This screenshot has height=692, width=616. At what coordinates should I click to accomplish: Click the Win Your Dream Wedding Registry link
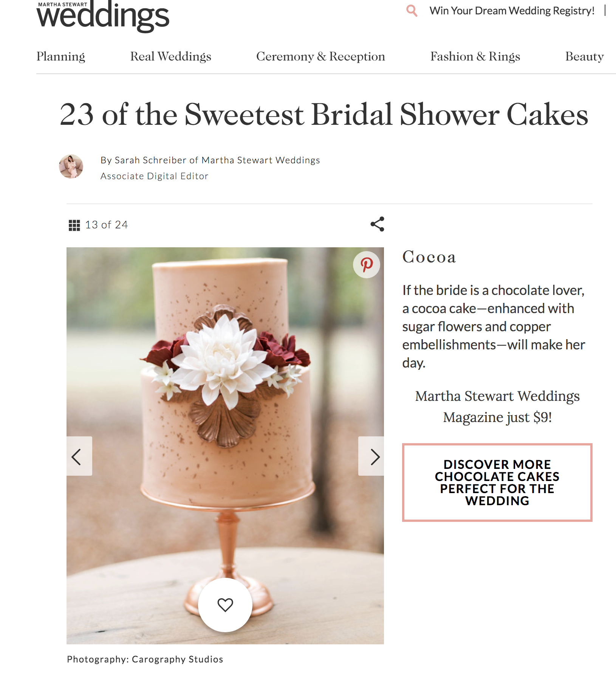(x=512, y=11)
